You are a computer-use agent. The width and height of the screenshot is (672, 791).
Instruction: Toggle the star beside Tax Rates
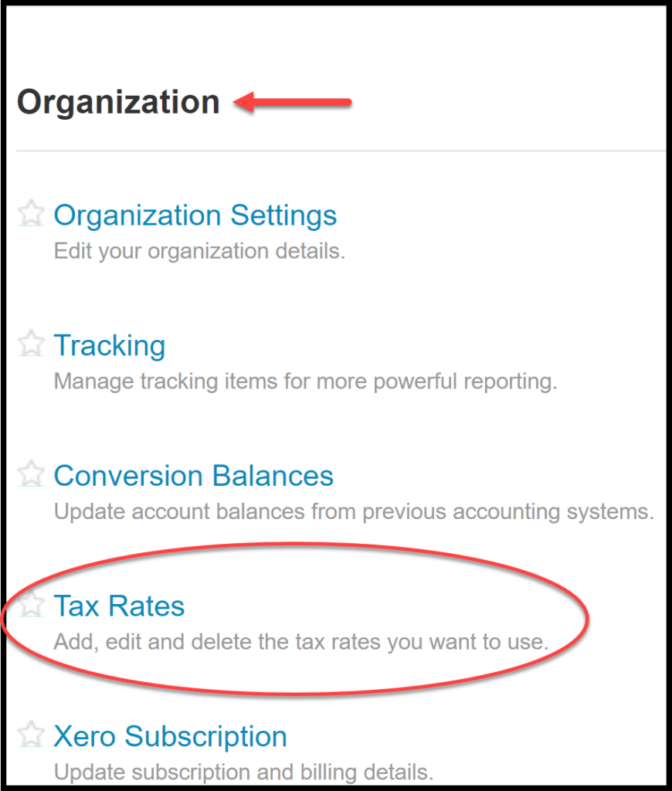31,605
